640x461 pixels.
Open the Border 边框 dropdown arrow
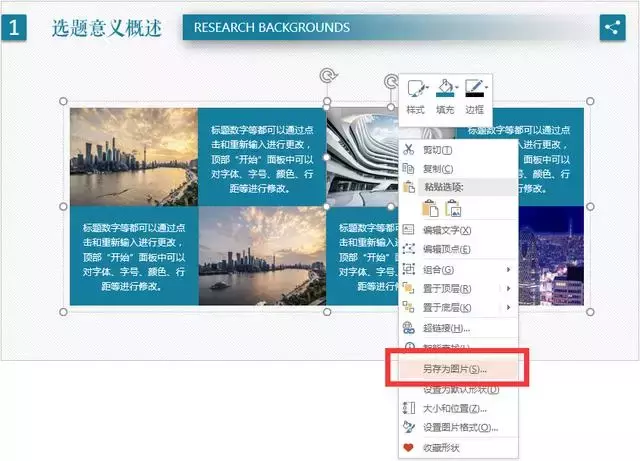tap(486, 87)
